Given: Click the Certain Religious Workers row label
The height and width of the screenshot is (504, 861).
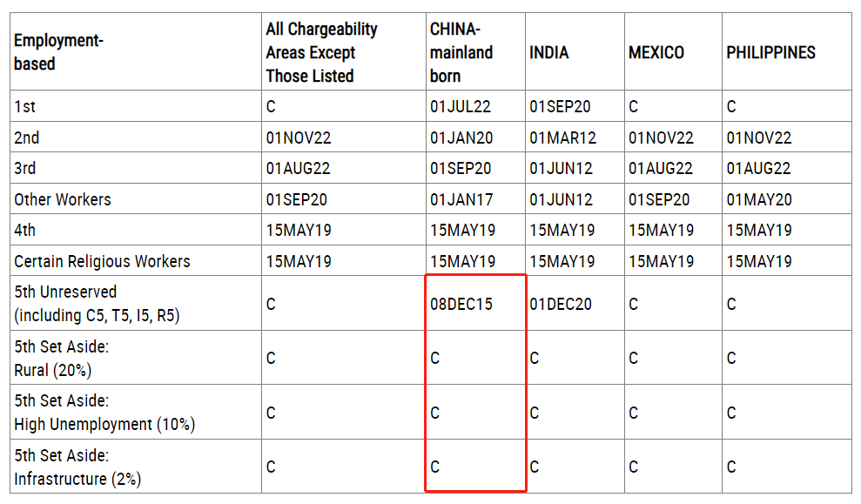Looking at the screenshot, I should pyautogui.click(x=102, y=261).
